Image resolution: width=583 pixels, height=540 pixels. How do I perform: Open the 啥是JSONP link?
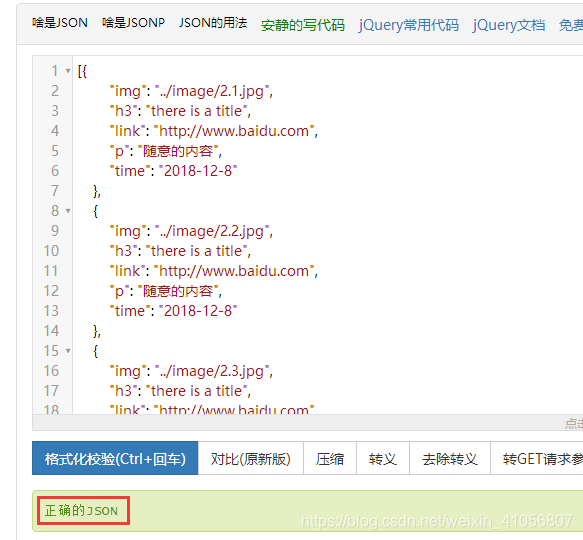click(x=133, y=23)
